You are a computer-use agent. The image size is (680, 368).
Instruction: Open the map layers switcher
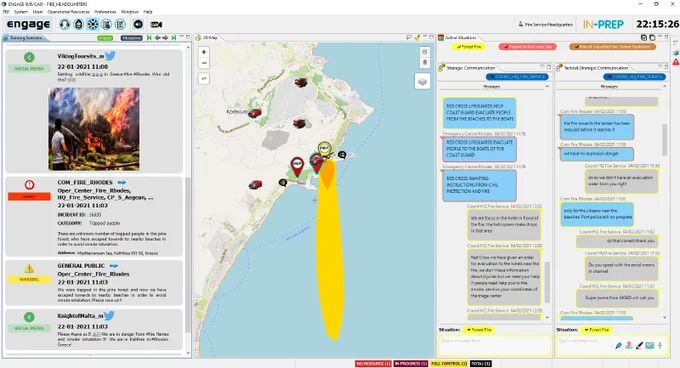click(422, 81)
